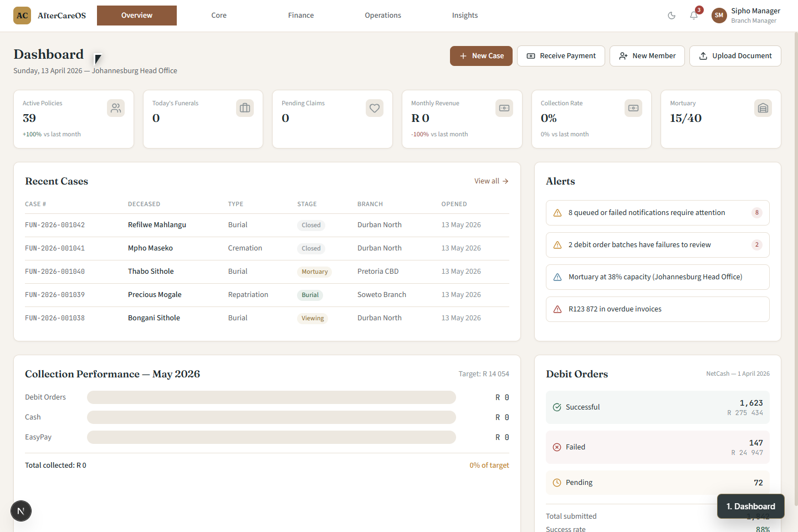
Task: Click warning icon on debit order batches alert
Action: 557,245
